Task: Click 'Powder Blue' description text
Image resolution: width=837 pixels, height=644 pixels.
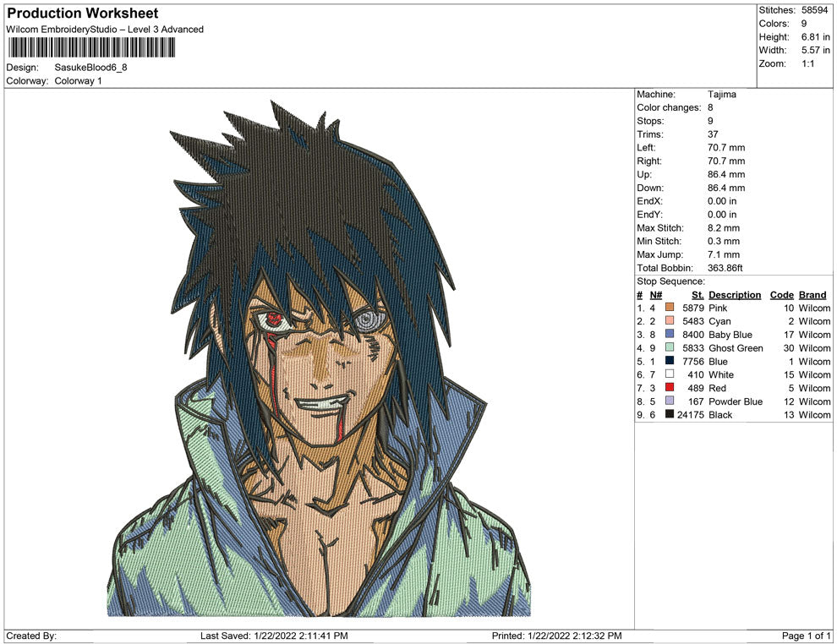Action: (x=736, y=401)
